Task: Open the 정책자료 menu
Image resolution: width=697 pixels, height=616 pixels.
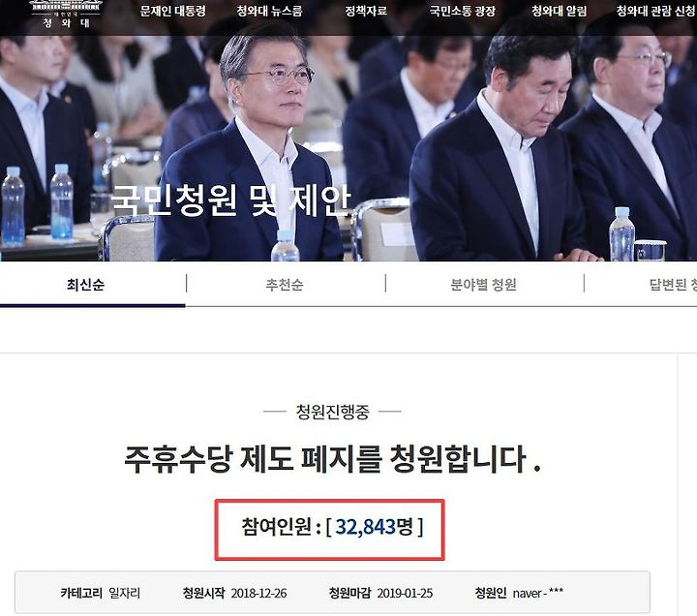Action: [x=366, y=11]
